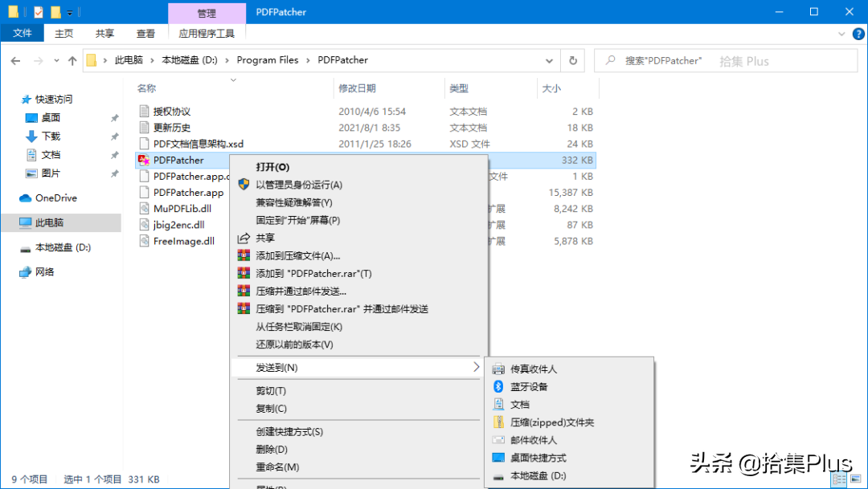Viewport: 868px width, 489px height.
Task: Navigate back with the back arrow
Action: point(15,61)
